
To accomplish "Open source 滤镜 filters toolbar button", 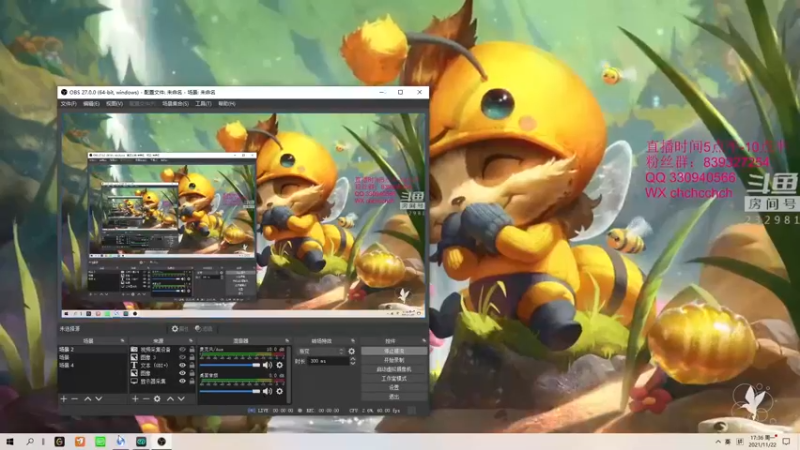I will [204, 329].
